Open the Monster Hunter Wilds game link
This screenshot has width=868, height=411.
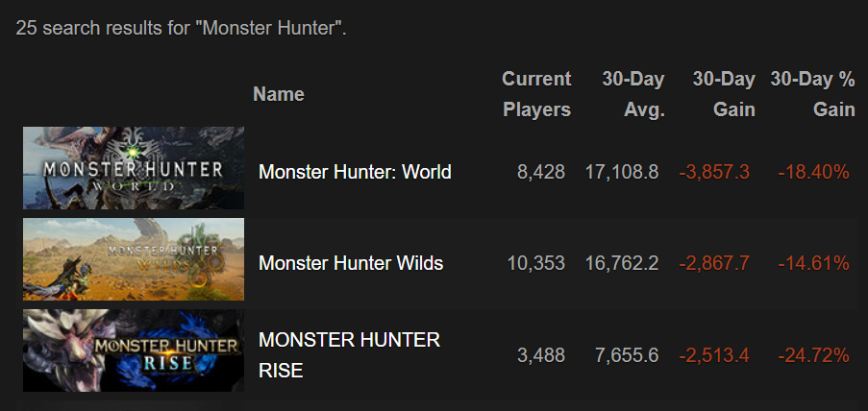[351, 263]
